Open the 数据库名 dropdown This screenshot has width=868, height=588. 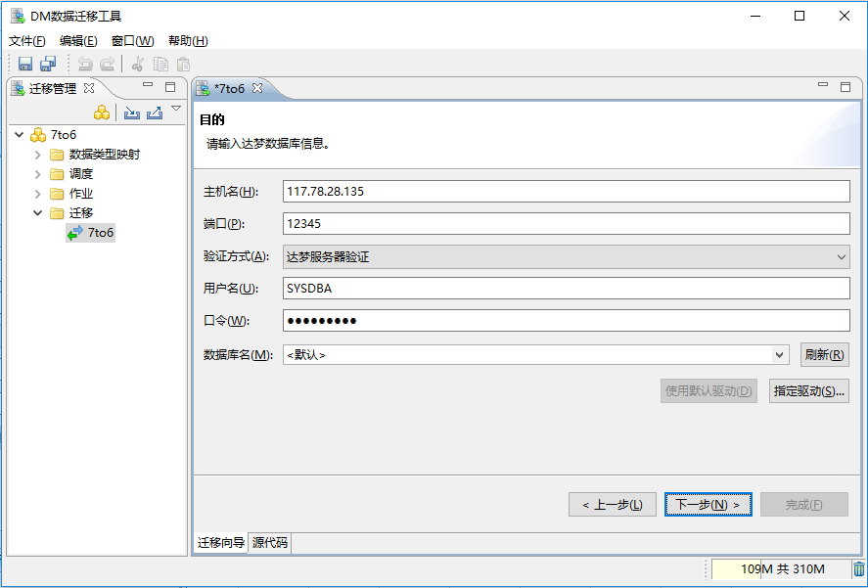point(778,355)
